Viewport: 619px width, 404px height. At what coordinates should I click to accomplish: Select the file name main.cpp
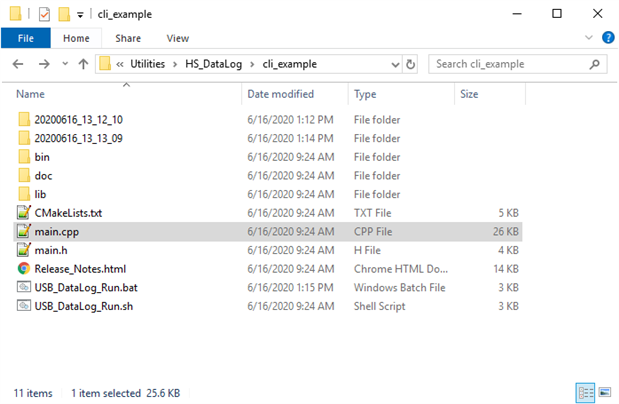click(x=57, y=231)
